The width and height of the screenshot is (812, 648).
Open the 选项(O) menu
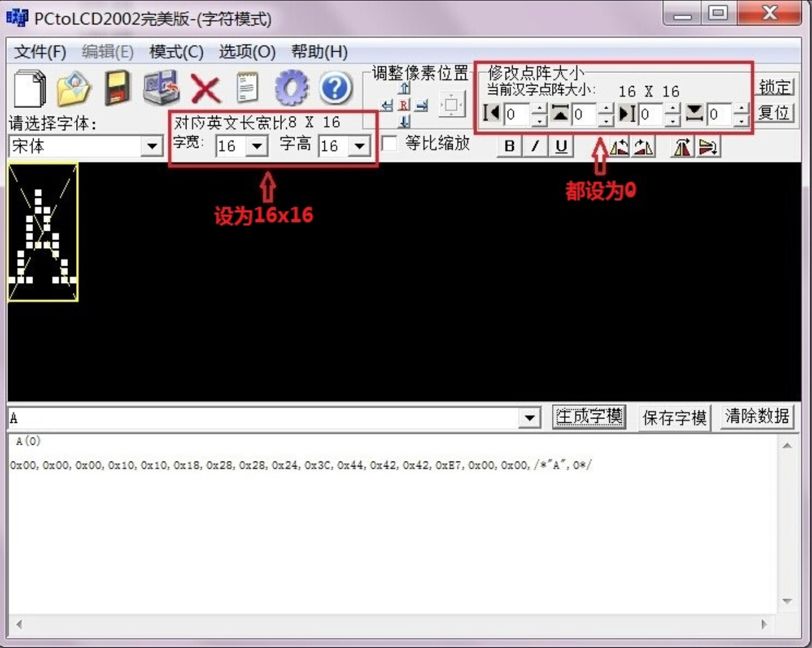[247, 52]
